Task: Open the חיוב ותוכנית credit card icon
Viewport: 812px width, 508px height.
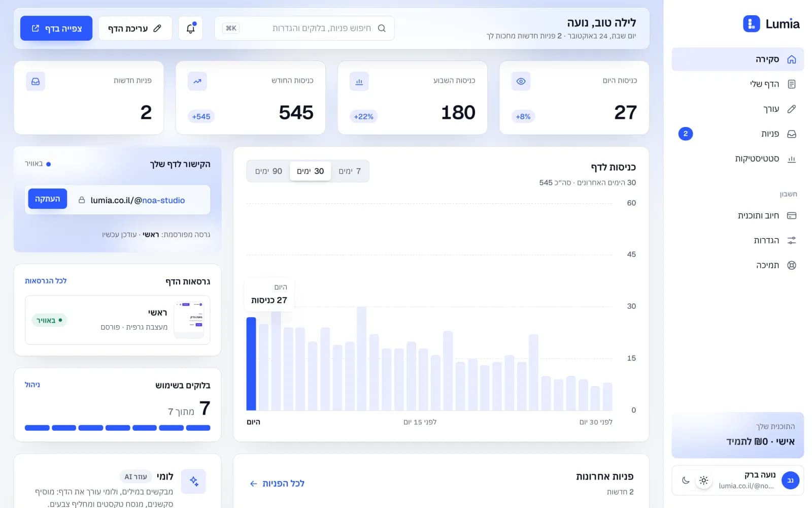Action: tap(791, 216)
